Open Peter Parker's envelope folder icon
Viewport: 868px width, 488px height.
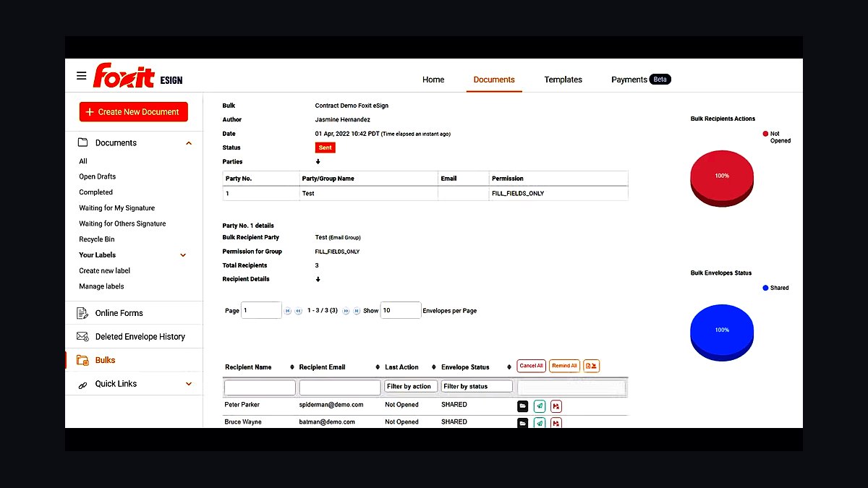(x=523, y=406)
